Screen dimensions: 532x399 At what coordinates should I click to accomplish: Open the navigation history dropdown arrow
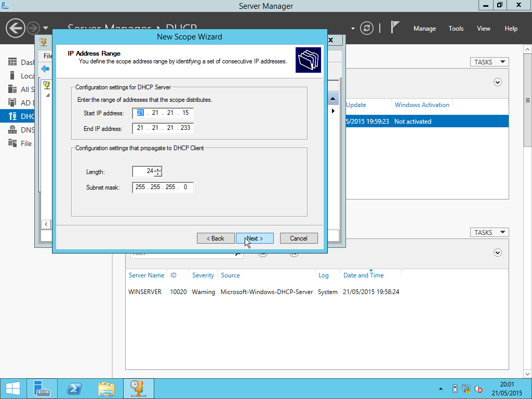46,28
